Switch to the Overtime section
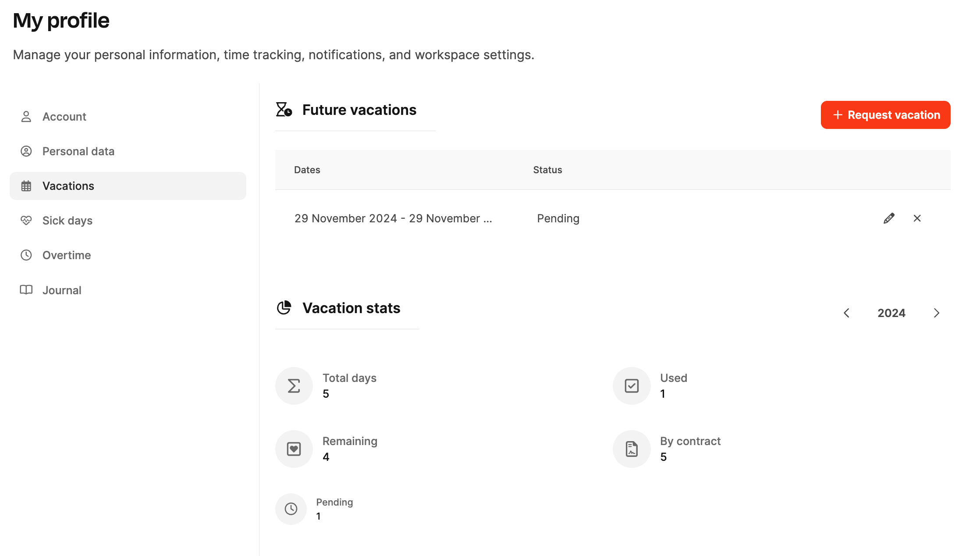The height and width of the screenshot is (556, 980). [x=66, y=255]
